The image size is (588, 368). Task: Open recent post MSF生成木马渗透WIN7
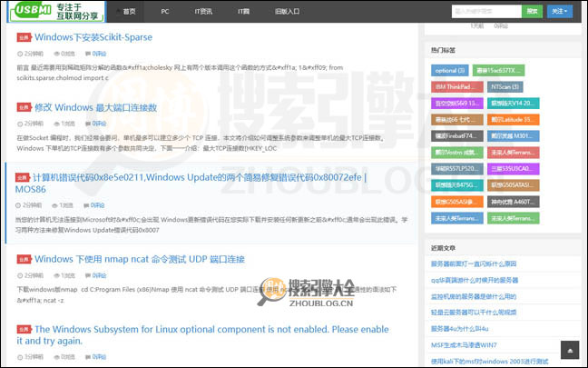point(464,345)
